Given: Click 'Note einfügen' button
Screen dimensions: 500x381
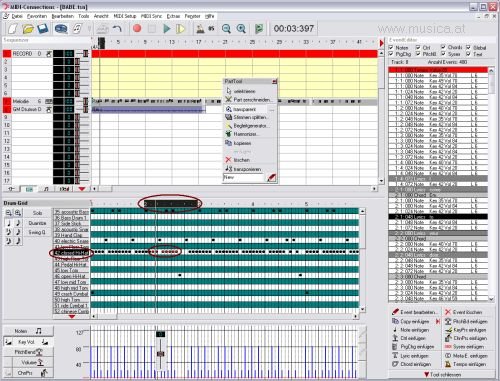Looking at the screenshot, I should click(411, 330).
